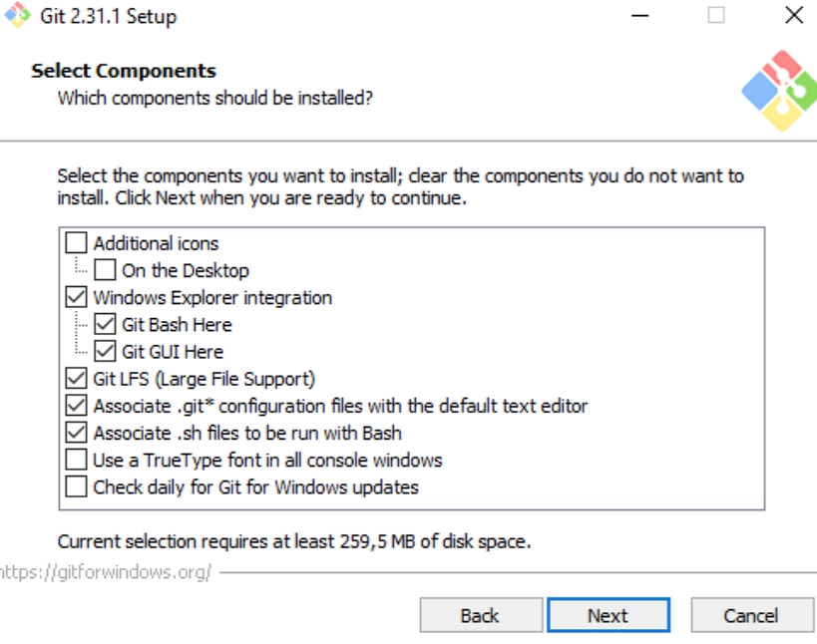Click the Git LFS label text
This screenshot has width=817, height=644.
click(x=204, y=379)
